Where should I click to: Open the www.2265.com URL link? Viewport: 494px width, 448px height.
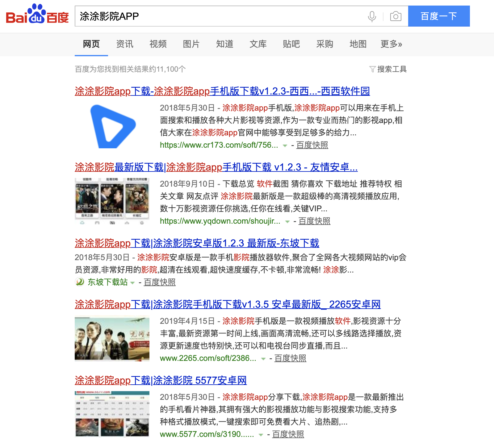point(208,358)
